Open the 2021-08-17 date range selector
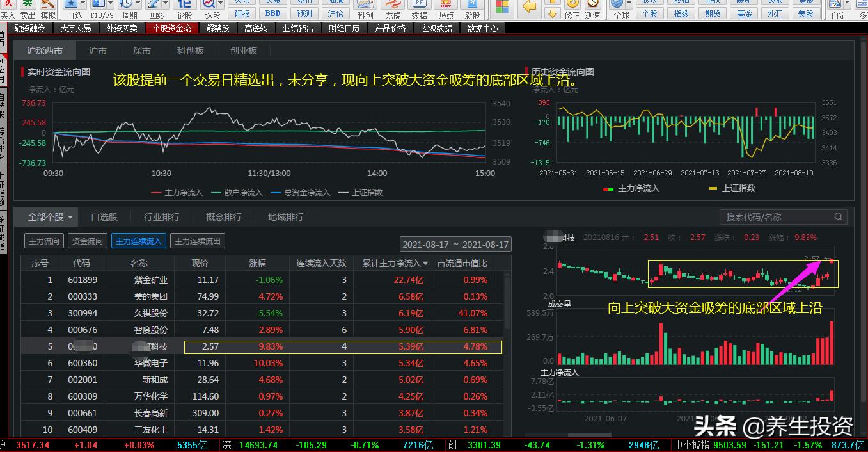 [x=455, y=244]
